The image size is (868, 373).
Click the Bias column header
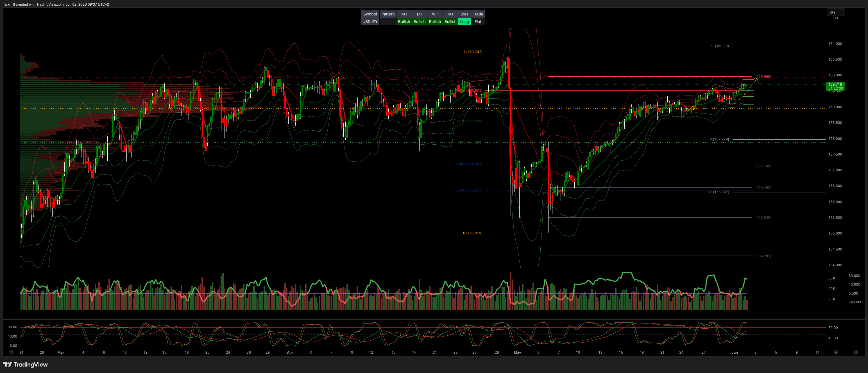[x=465, y=14]
